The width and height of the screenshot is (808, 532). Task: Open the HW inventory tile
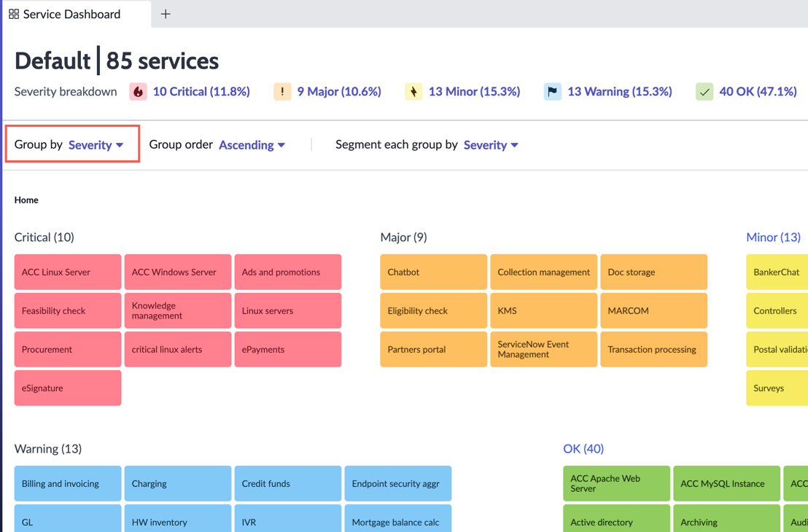178,519
